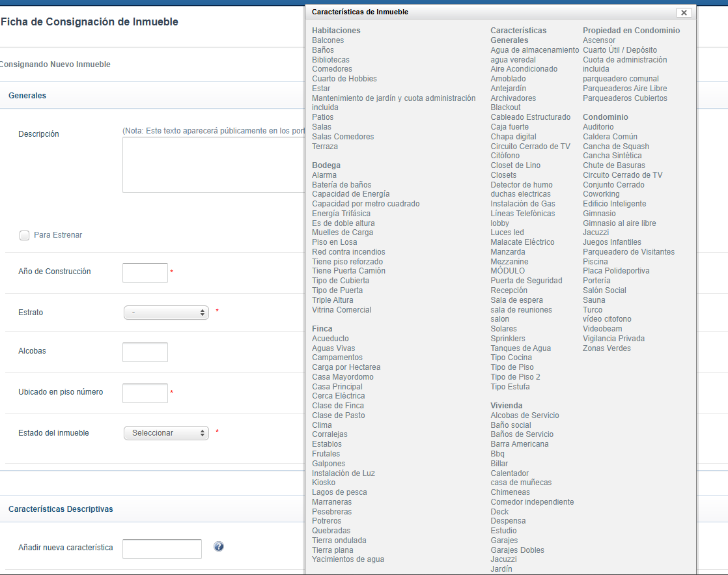This screenshot has height=575, width=728.
Task: Choose Bibliotecas feature
Action: [x=331, y=60]
